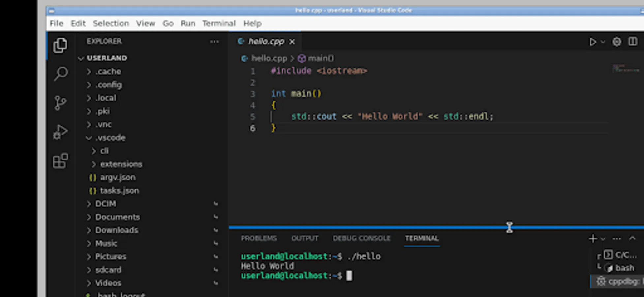Expand the Documents folder
Viewport: 644px width, 297px height.
pyautogui.click(x=117, y=217)
